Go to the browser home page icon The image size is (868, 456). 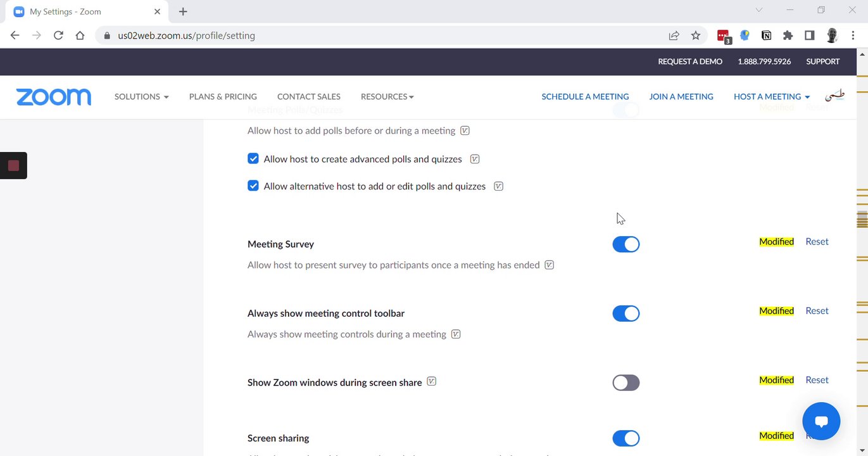(x=80, y=35)
